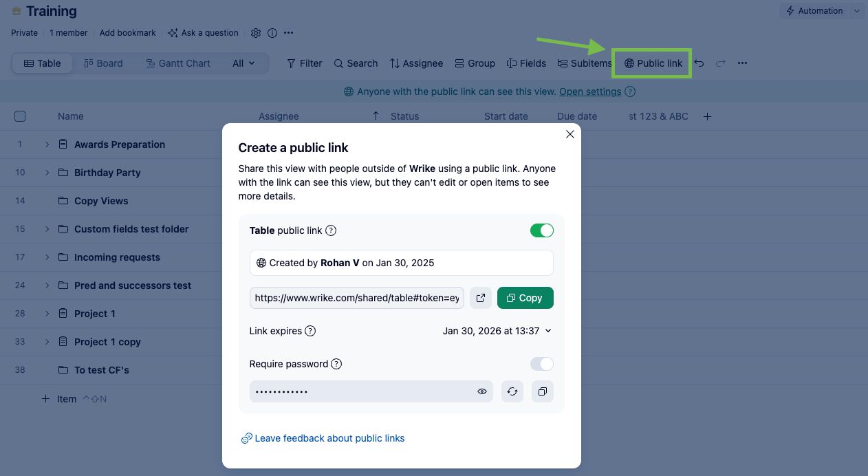Click the Automation button
868x476 pixels.
point(815,11)
